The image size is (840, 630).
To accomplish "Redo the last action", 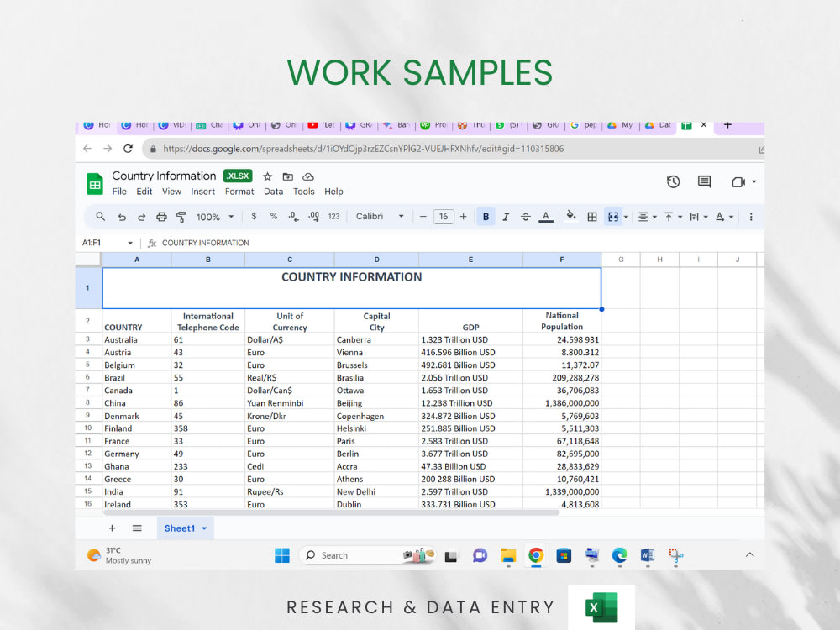I will [141, 217].
